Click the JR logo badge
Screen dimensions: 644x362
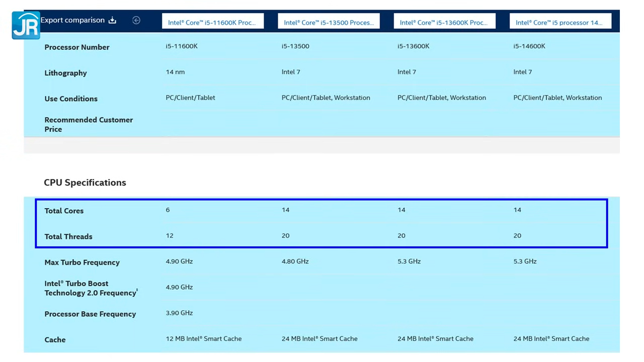26,26
